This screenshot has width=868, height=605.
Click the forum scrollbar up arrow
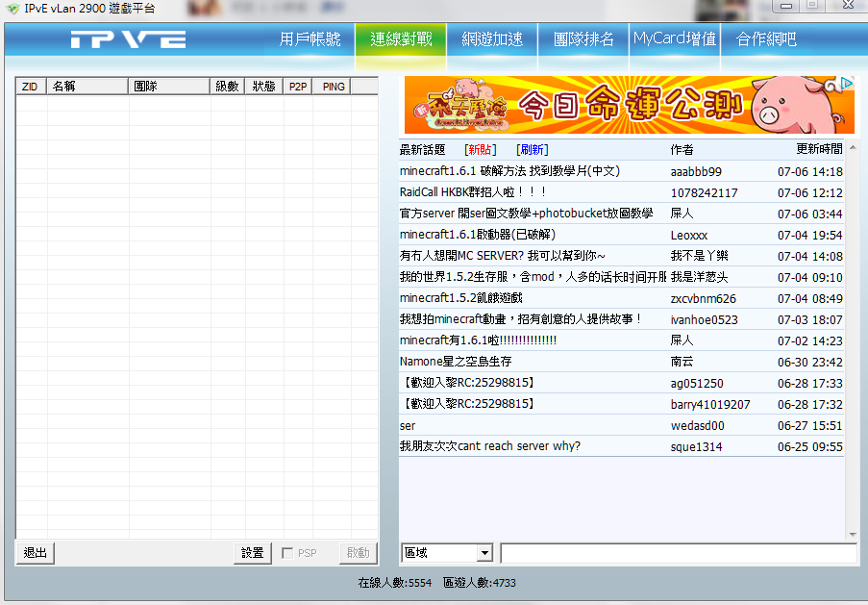(x=853, y=147)
